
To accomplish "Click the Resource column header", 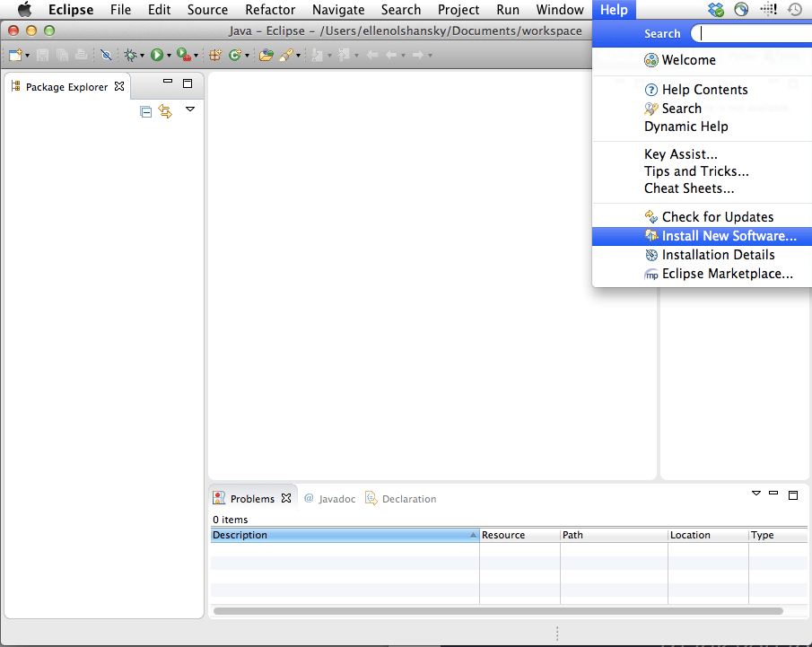I will click(x=520, y=535).
